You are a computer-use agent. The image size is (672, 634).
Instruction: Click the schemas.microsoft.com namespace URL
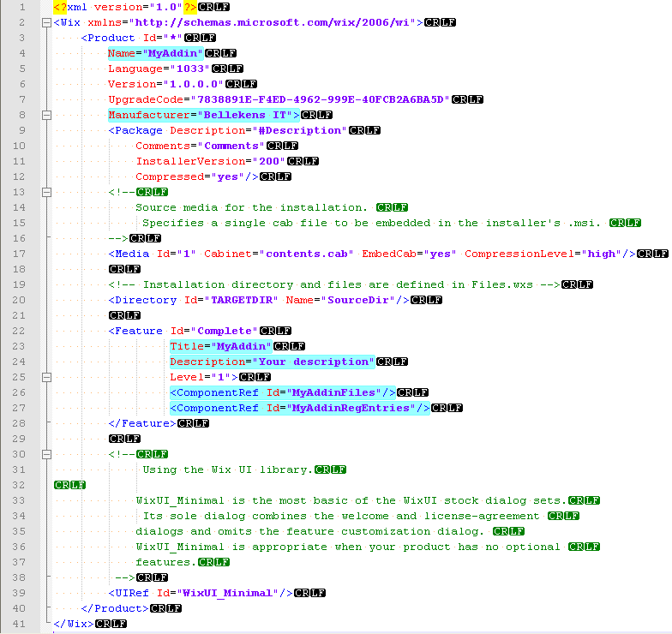pos(273,22)
